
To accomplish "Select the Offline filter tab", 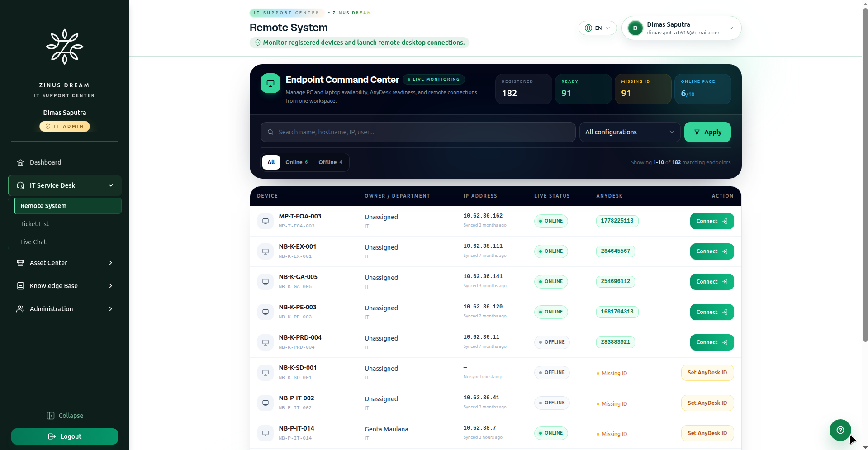I will (x=330, y=162).
